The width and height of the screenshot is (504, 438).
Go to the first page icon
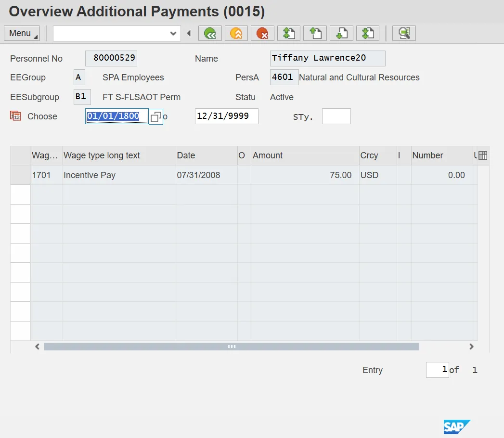click(x=289, y=33)
